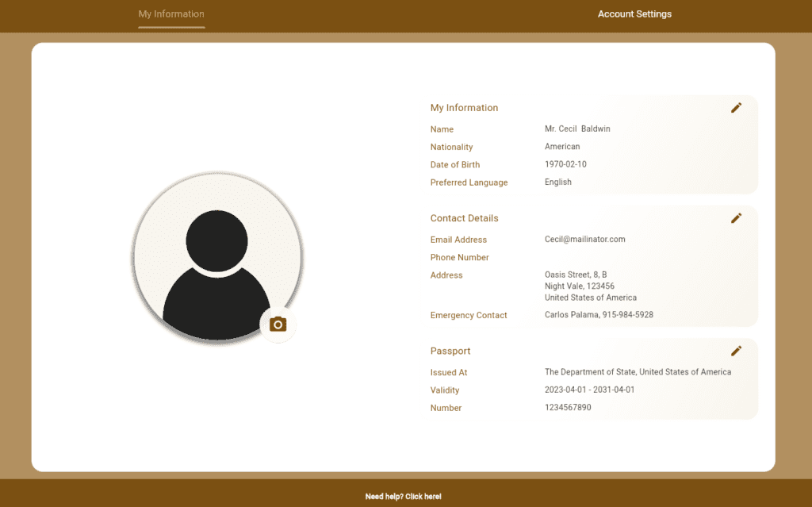Select the Preferred Language label

tap(469, 182)
